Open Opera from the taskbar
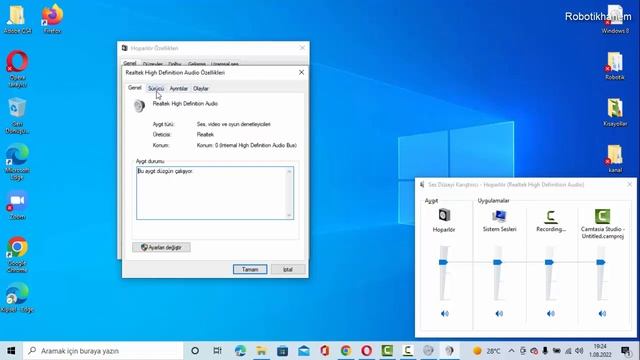 pyautogui.click(x=367, y=351)
